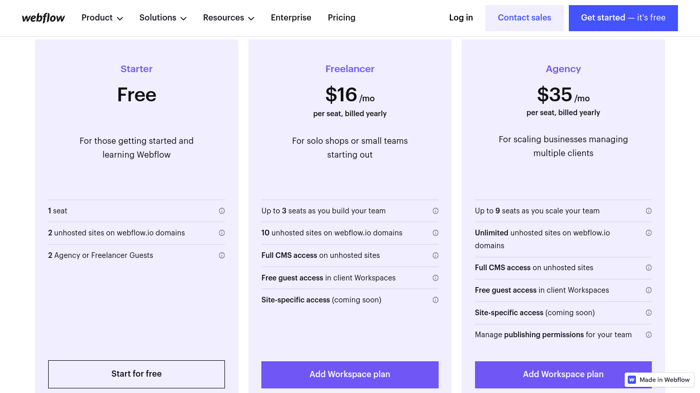
Task: Expand the Product dropdown menu
Action: click(x=102, y=18)
